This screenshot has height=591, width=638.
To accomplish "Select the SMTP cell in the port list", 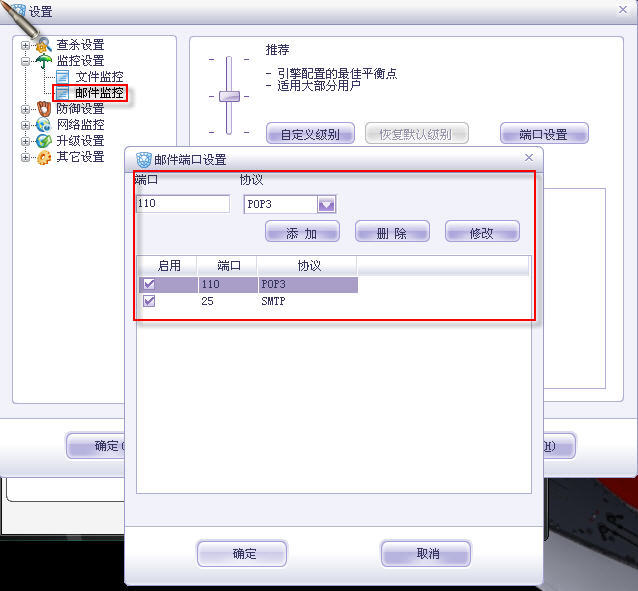I will [308, 301].
